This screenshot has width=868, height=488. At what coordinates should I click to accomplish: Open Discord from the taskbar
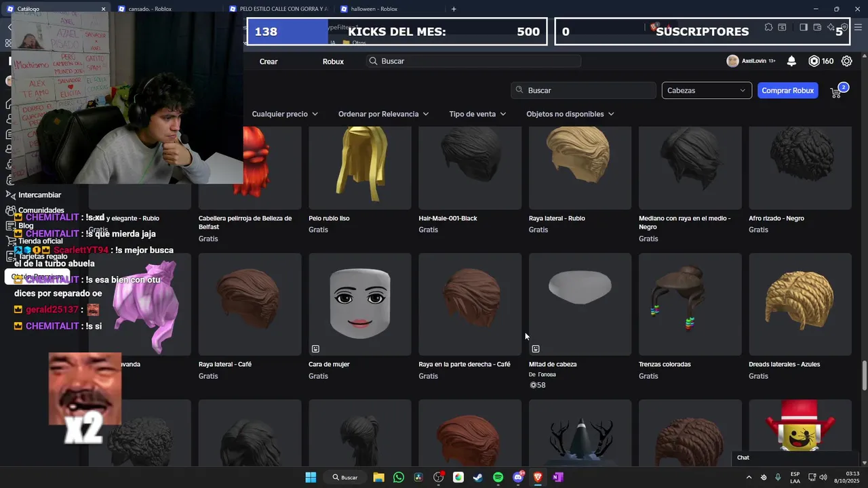[518, 477]
